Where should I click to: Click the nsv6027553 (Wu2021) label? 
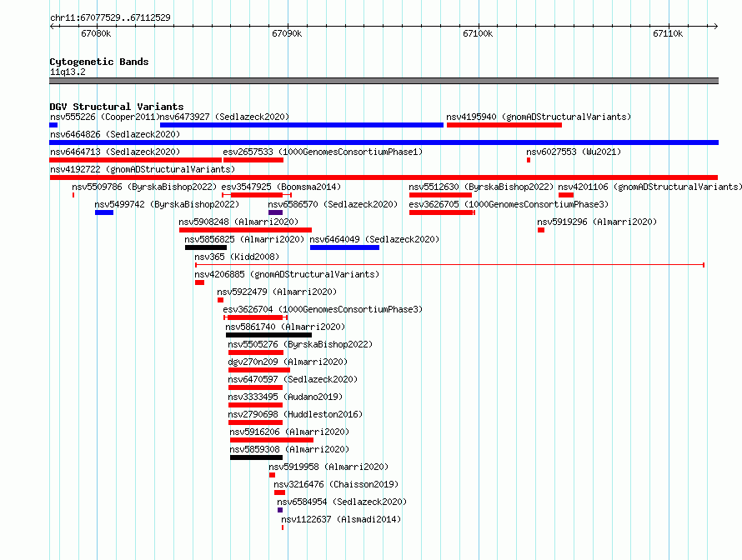[574, 152]
